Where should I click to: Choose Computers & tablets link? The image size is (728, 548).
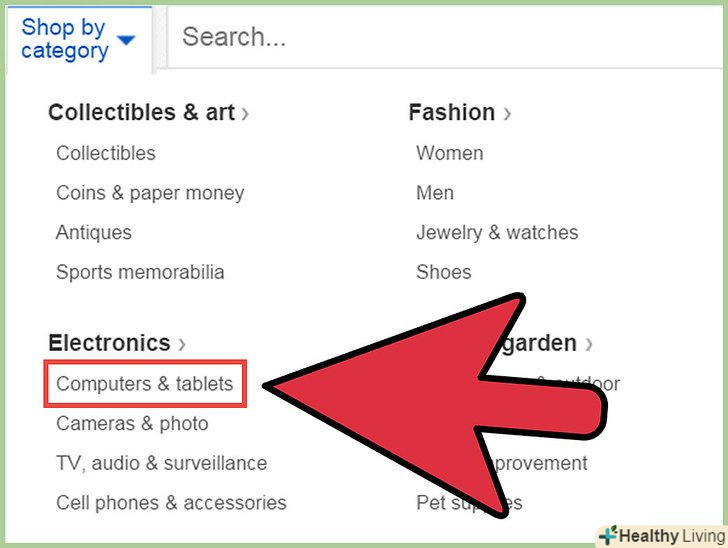[144, 384]
